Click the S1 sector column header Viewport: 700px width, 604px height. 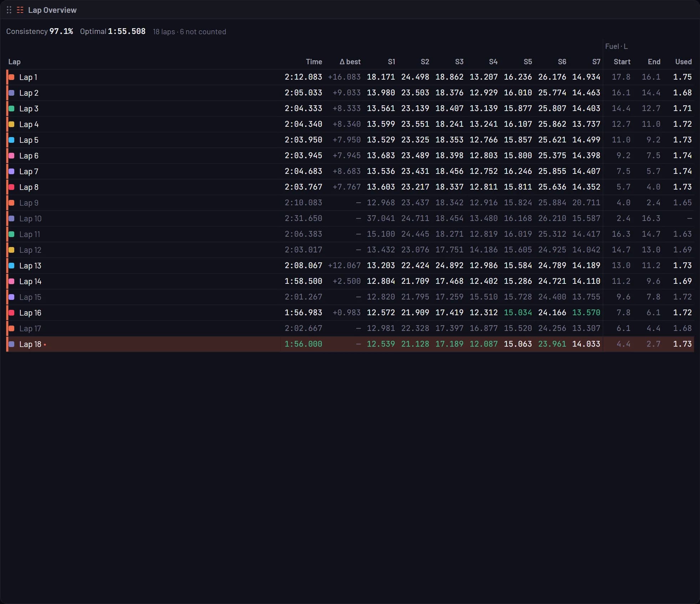391,62
